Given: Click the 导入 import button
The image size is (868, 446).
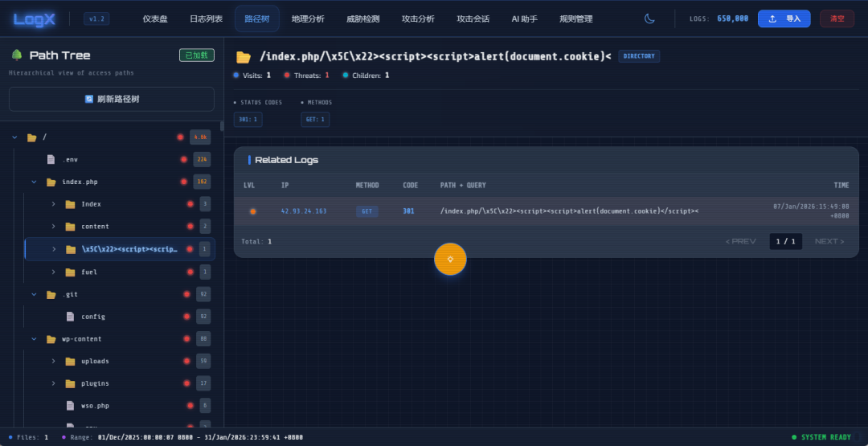Looking at the screenshot, I should (784, 18).
